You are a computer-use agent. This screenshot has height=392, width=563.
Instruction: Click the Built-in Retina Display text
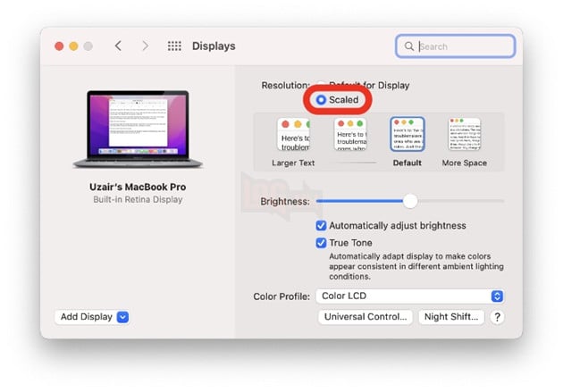coord(138,199)
